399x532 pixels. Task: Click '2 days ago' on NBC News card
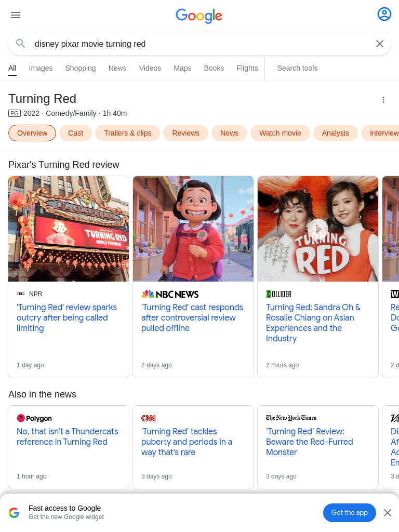click(156, 365)
